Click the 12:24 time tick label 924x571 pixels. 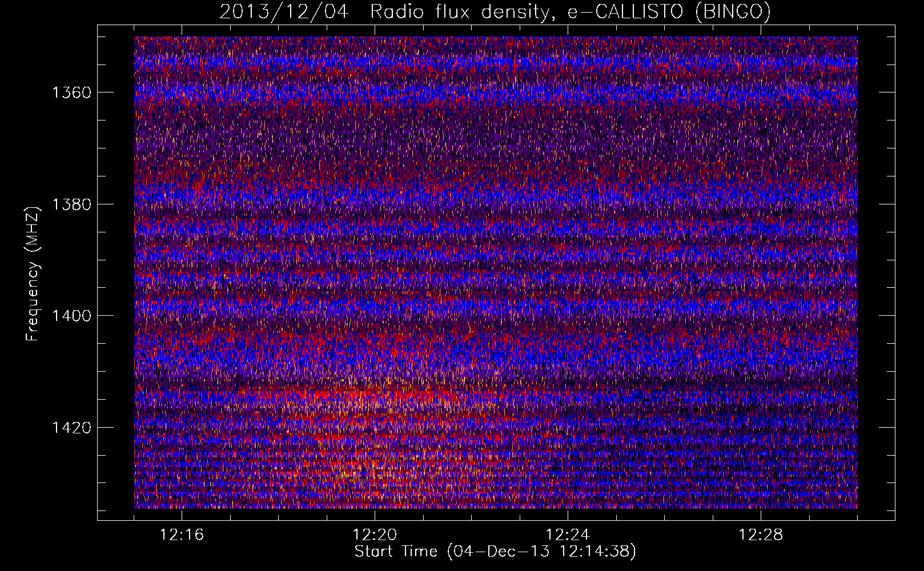tap(568, 535)
